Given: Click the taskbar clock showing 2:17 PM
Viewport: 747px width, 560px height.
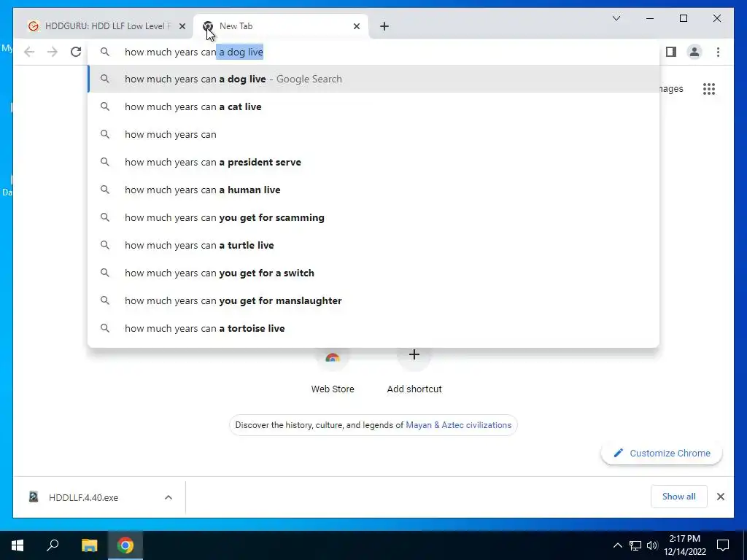Looking at the screenshot, I should point(685,545).
